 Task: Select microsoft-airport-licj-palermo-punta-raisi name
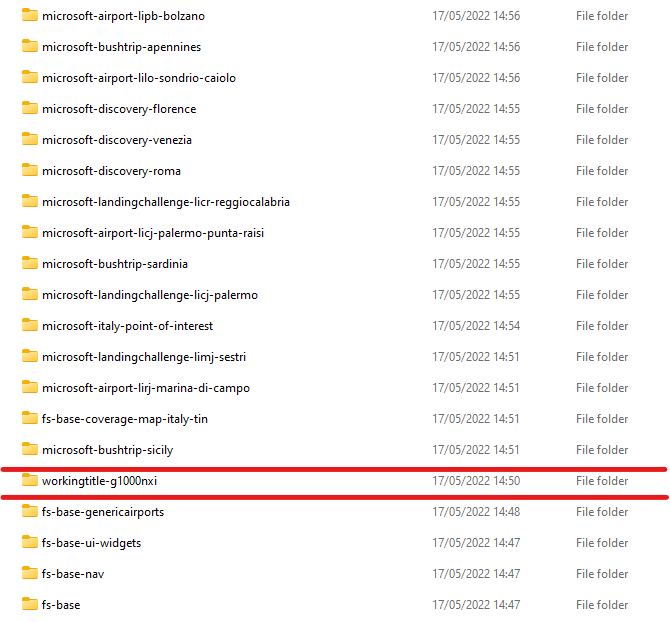(153, 233)
